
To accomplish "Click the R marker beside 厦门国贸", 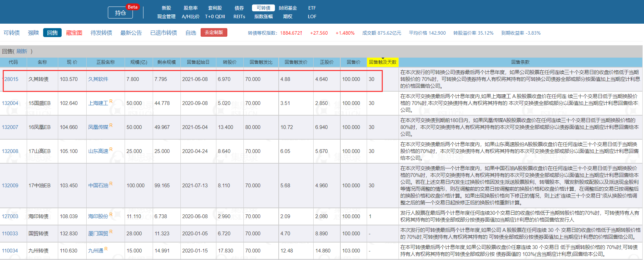I will coord(111,232).
